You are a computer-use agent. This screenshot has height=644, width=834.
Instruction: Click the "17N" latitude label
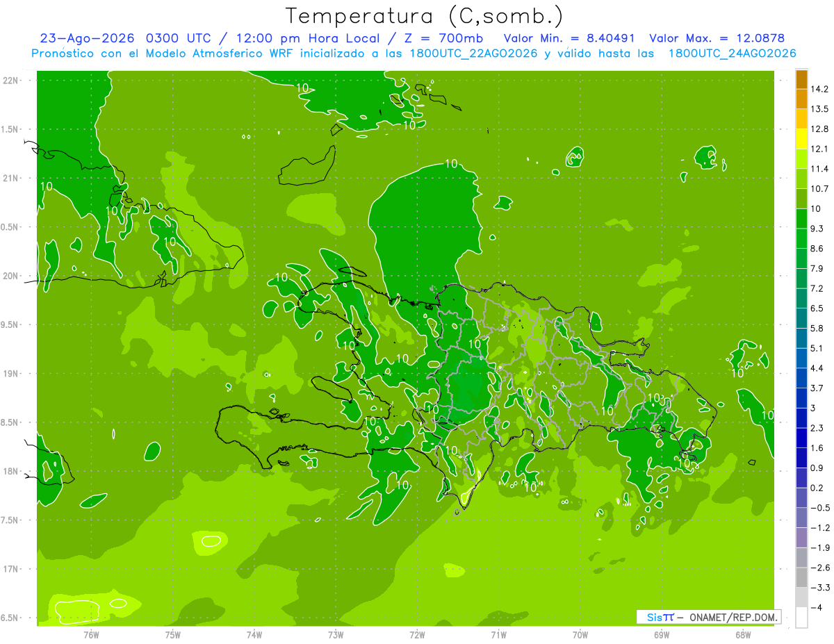(10, 569)
